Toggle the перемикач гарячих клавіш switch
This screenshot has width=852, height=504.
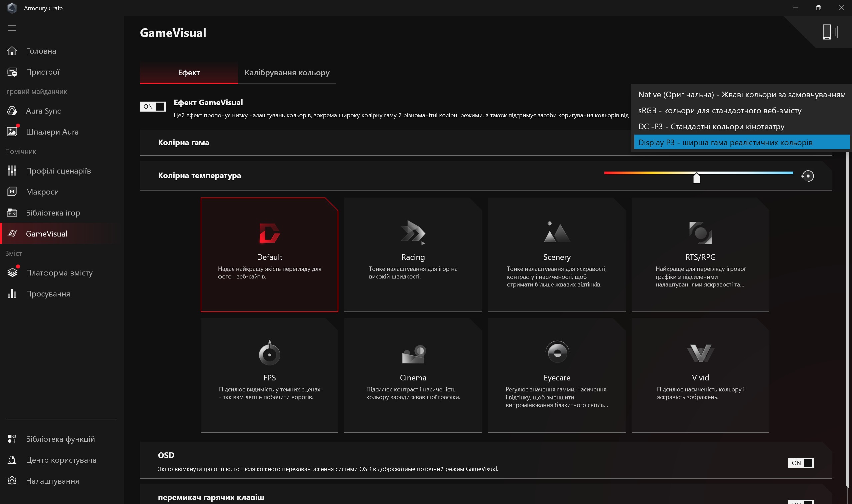click(x=801, y=502)
